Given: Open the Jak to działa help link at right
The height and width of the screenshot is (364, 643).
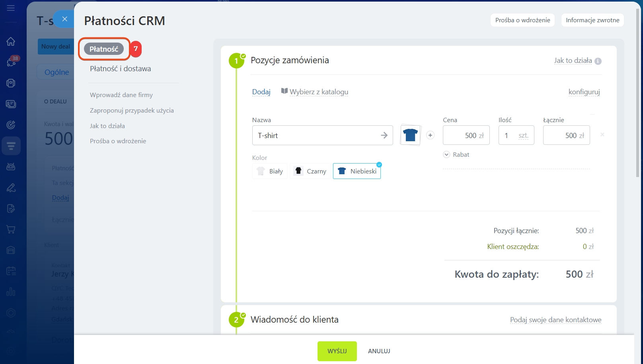Looking at the screenshot, I should pyautogui.click(x=573, y=60).
